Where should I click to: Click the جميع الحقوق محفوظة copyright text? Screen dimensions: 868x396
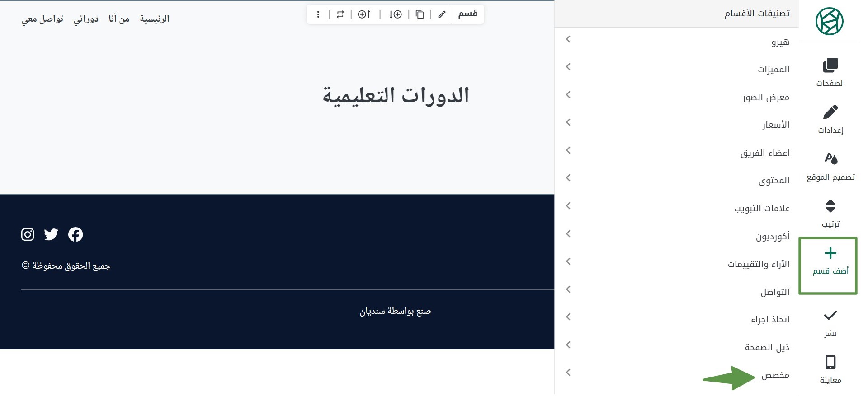[x=66, y=266]
